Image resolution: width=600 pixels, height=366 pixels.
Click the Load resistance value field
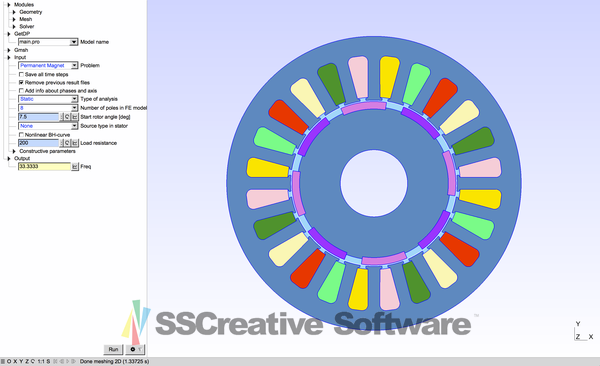[38, 143]
